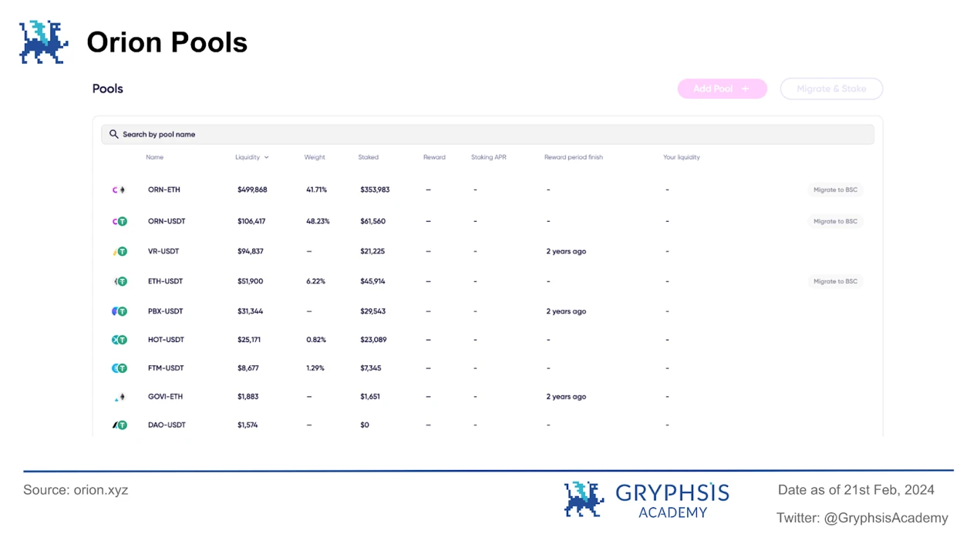Click the Weight column header

pos(315,157)
